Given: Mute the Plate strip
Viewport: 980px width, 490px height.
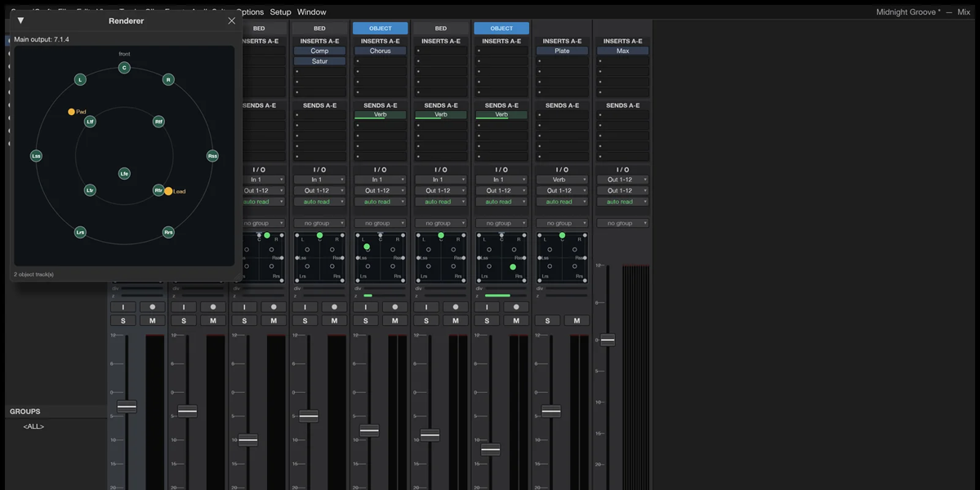Looking at the screenshot, I should [x=577, y=321].
